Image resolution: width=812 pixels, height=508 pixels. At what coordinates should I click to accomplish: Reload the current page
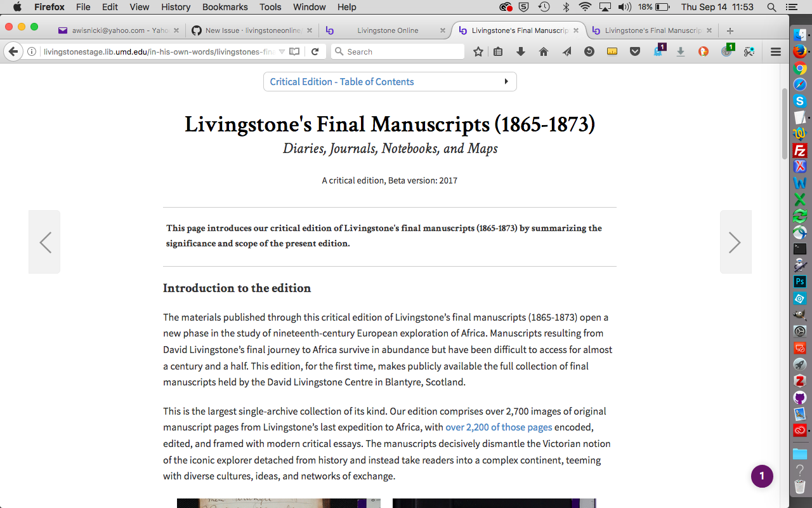[x=315, y=52]
